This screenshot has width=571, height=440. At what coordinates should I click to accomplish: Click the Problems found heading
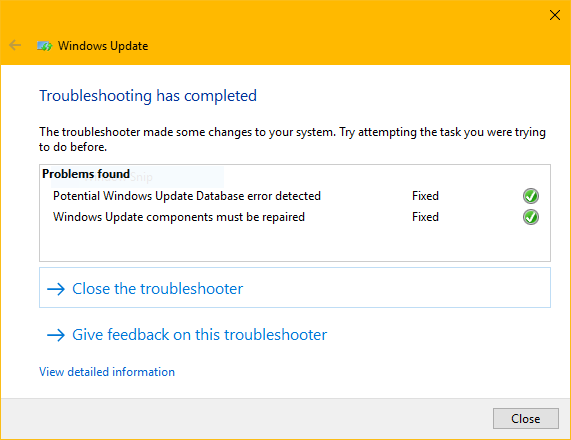coord(86,174)
